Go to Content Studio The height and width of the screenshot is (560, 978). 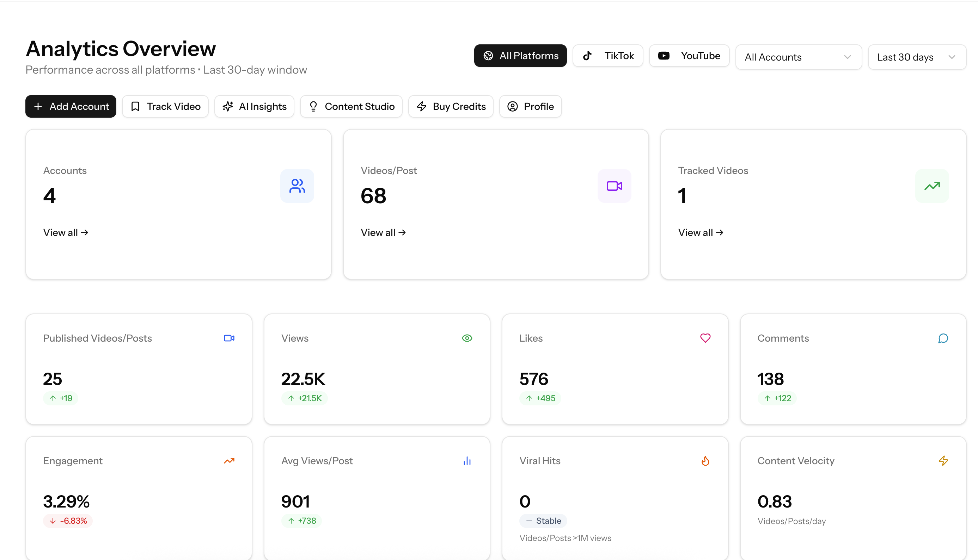[351, 106]
